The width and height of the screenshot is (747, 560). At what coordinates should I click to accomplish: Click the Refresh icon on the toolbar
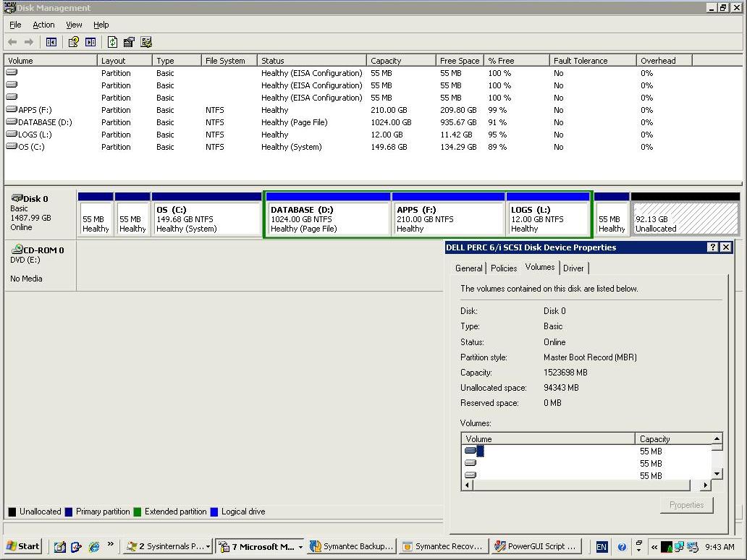[113, 41]
